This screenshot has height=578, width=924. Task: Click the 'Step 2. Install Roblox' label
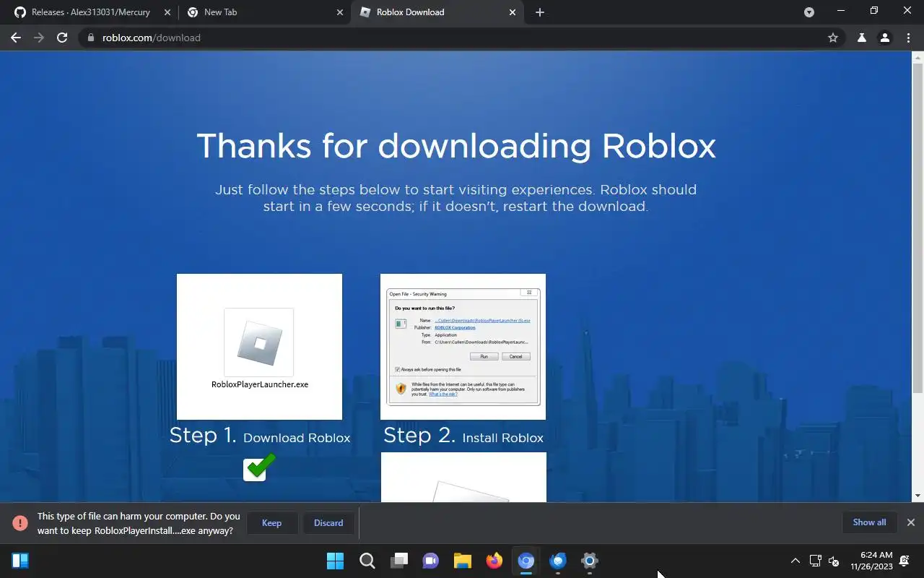[x=463, y=435]
